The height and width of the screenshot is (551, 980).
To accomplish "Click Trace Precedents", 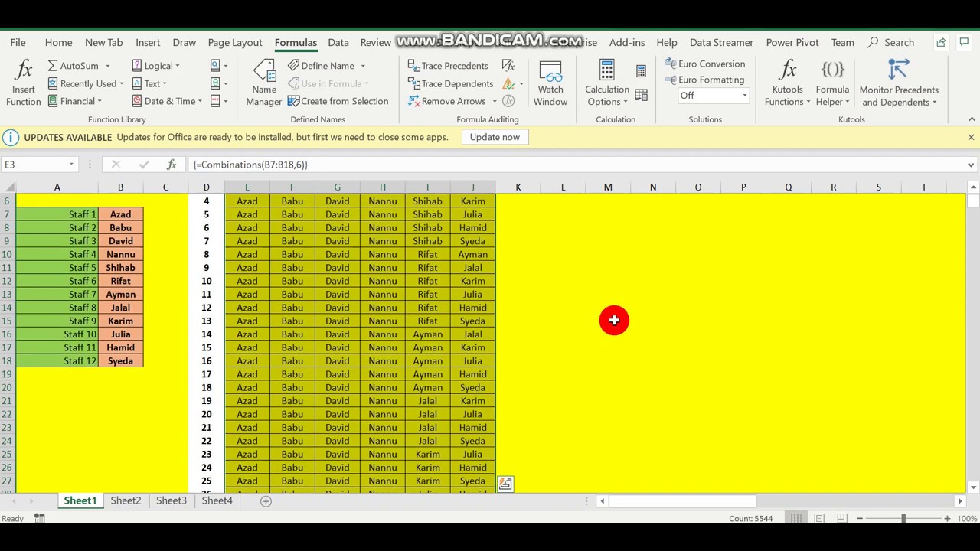I will click(x=448, y=66).
